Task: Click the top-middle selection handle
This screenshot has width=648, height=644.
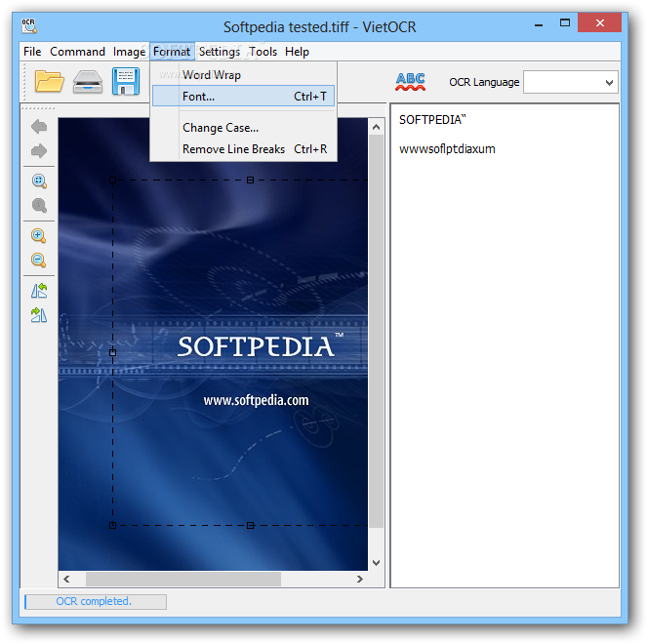Action: 250,181
